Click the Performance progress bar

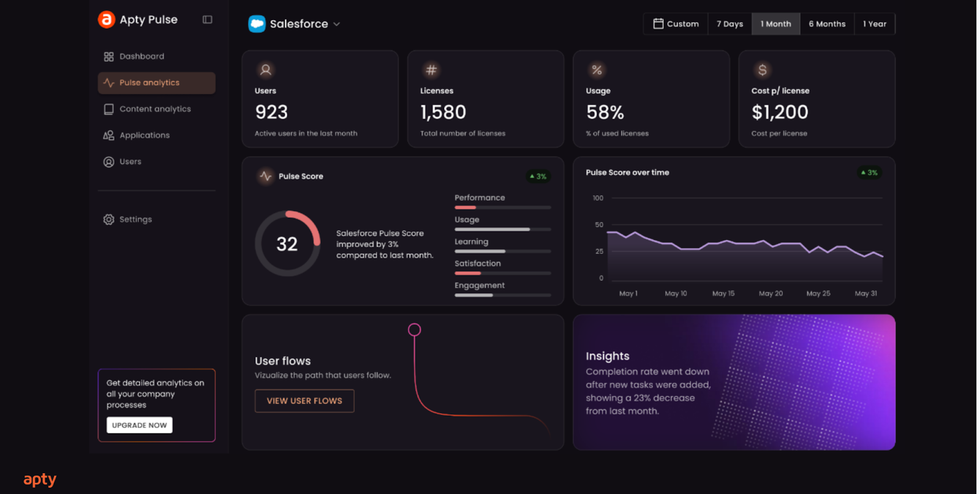(503, 208)
